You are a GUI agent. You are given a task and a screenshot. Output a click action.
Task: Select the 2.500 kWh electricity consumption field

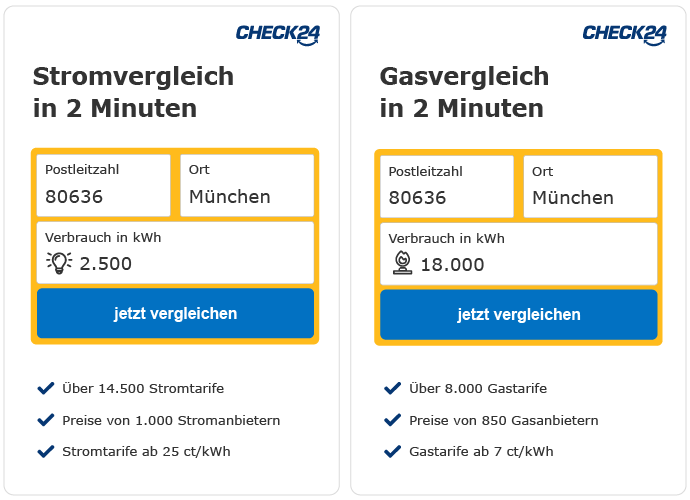175,253
